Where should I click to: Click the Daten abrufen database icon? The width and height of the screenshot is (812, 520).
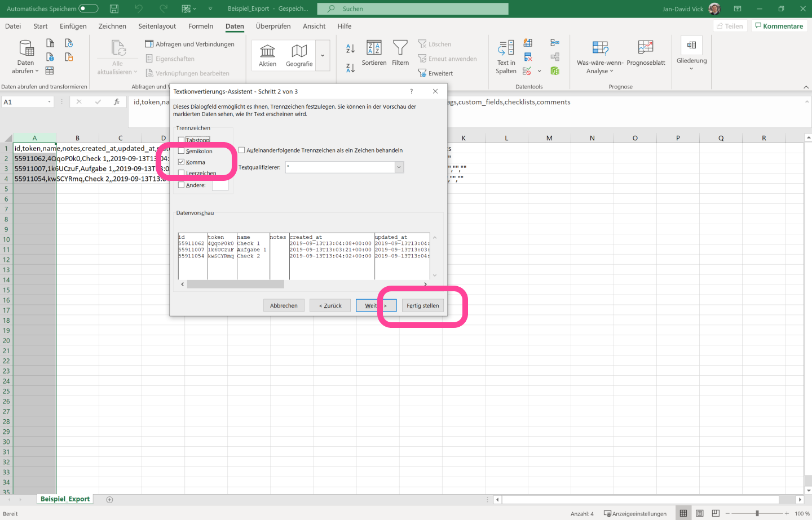(26, 48)
